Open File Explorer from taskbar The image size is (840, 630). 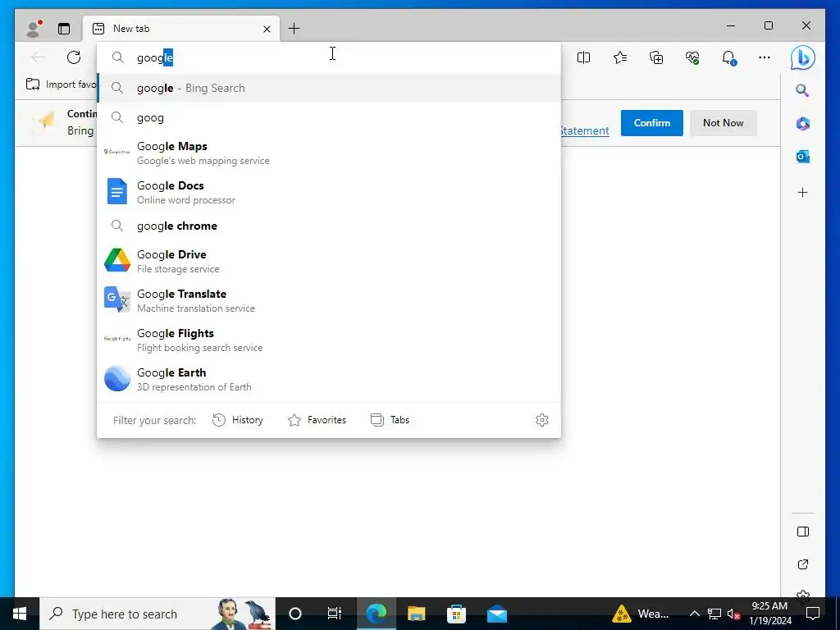tap(416, 614)
